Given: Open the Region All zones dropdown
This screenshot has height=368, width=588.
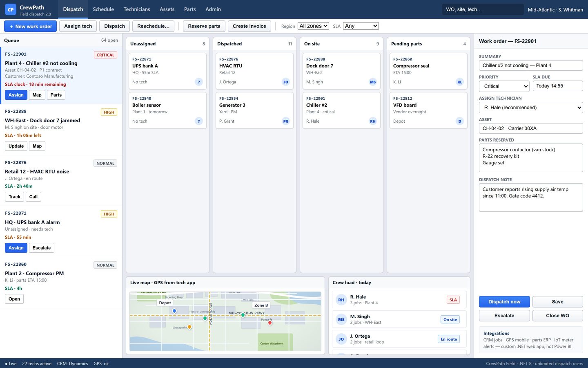Looking at the screenshot, I should click(313, 26).
